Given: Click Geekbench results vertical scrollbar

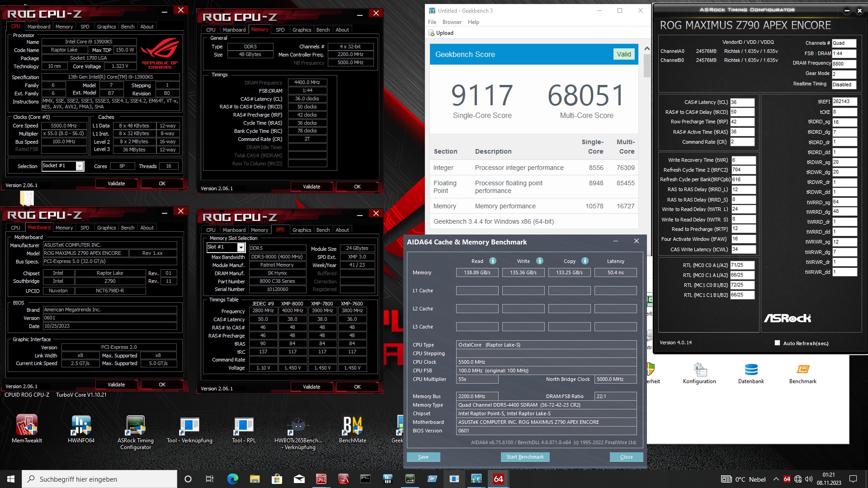Looking at the screenshot, I should (647, 66).
